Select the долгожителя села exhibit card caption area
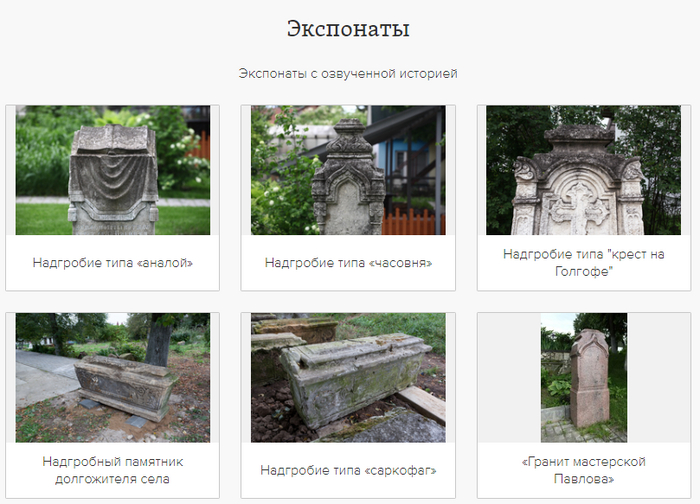The height and width of the screenshot is (504, 700). click(112, 470)
